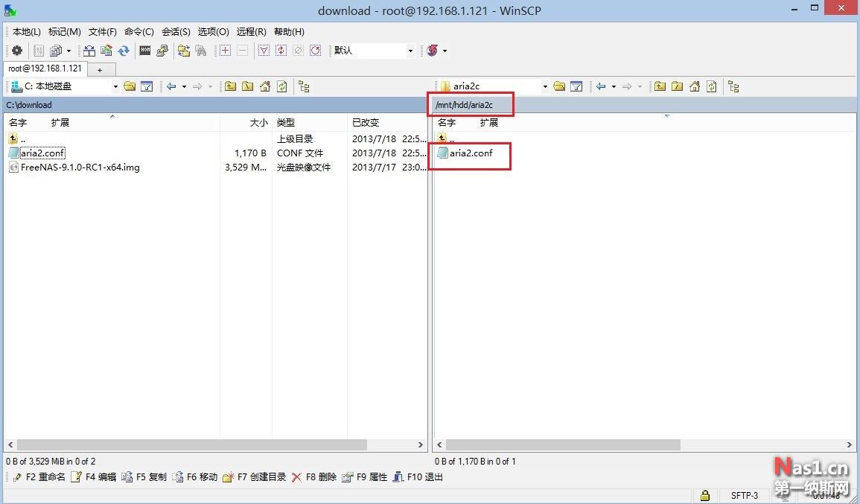
Task: Open directory icon in remote panel toolbar
Action: click(x=559, y=86)
